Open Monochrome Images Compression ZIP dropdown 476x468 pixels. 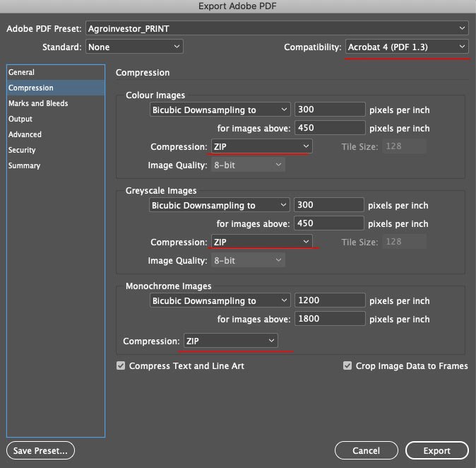[230, 341]
